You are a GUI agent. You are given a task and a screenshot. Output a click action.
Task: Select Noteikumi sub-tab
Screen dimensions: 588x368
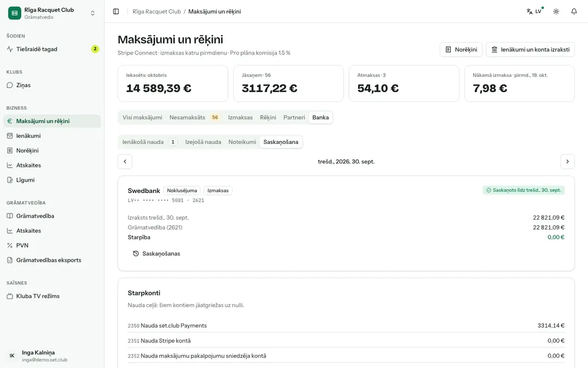coord(242,142)
